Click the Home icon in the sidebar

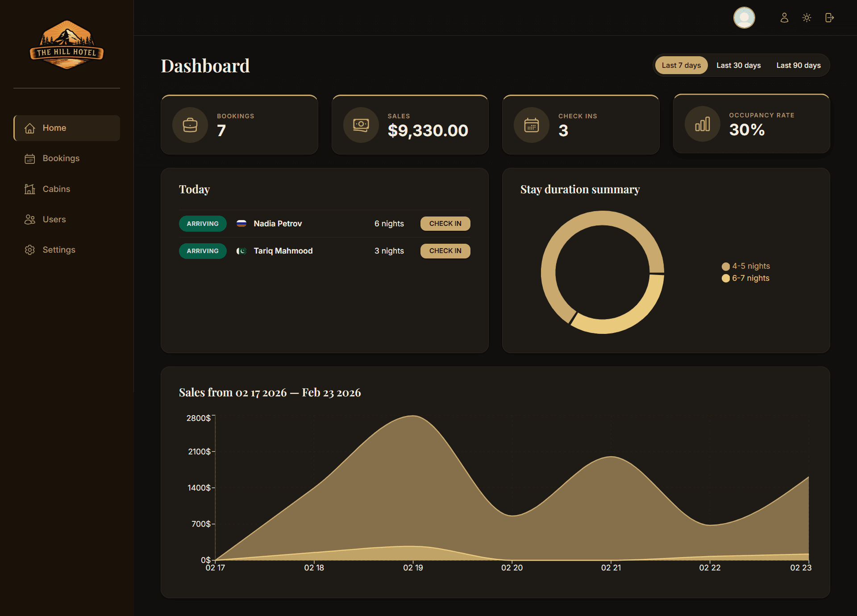click(29, 128)
